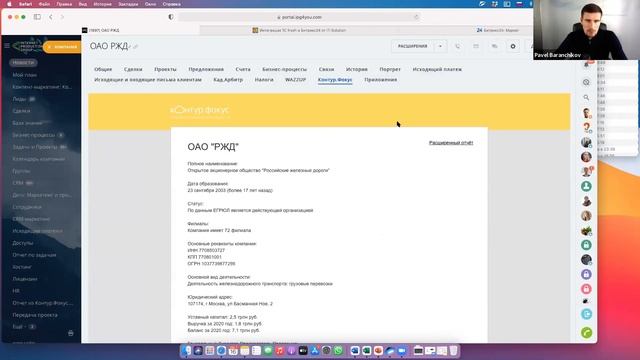Image resolution: width=640 pixels, height=360 pixels.
Task: Switch to the Общие tab
Action: point(103,69)
